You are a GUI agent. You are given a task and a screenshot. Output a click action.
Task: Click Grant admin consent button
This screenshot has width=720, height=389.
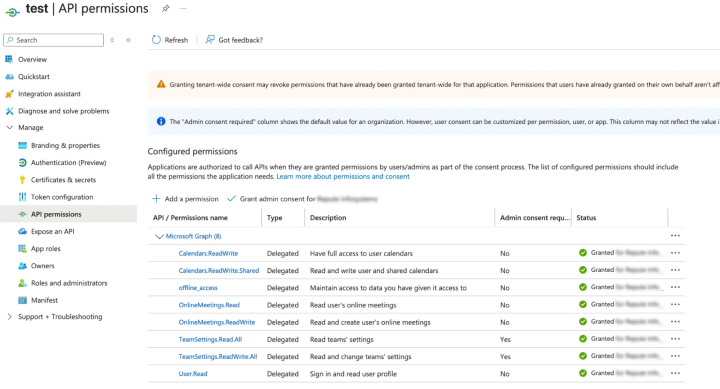pos(302,198)
